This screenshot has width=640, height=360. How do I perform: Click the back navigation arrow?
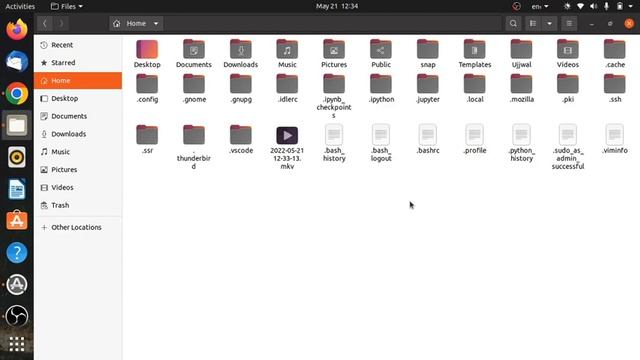point(44,23)
